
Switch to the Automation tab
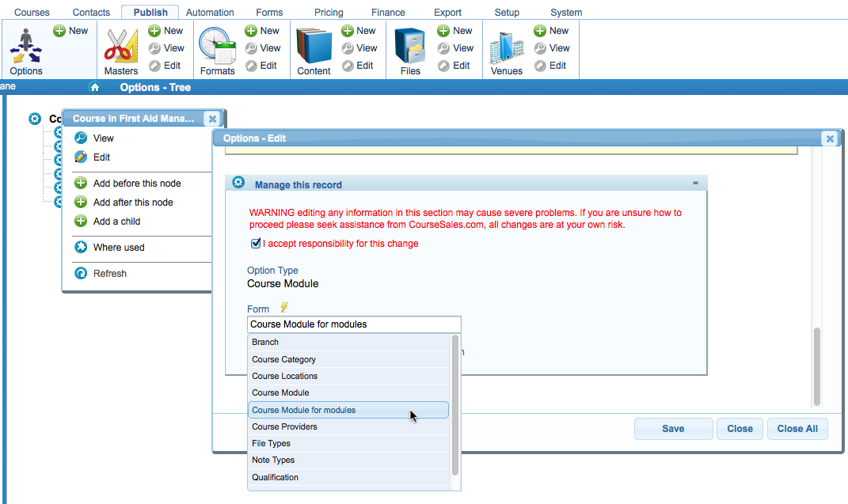click(210, 13)
